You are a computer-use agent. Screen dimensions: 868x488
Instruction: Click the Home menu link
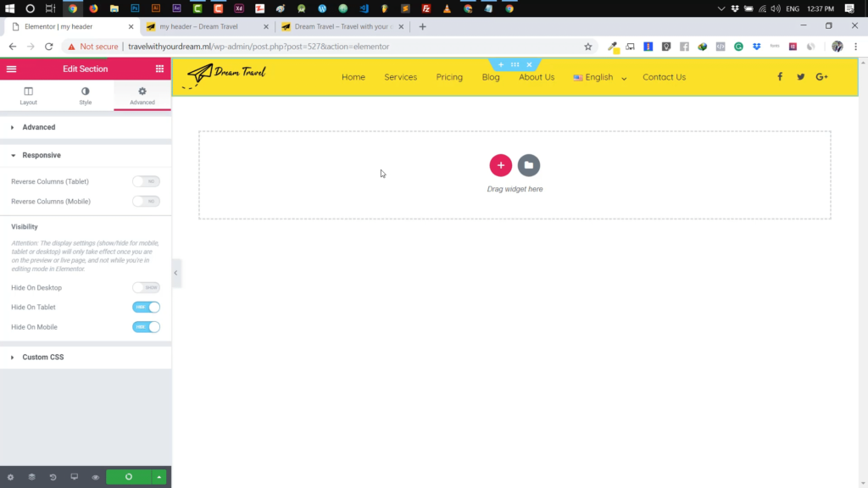pos(353,77)
